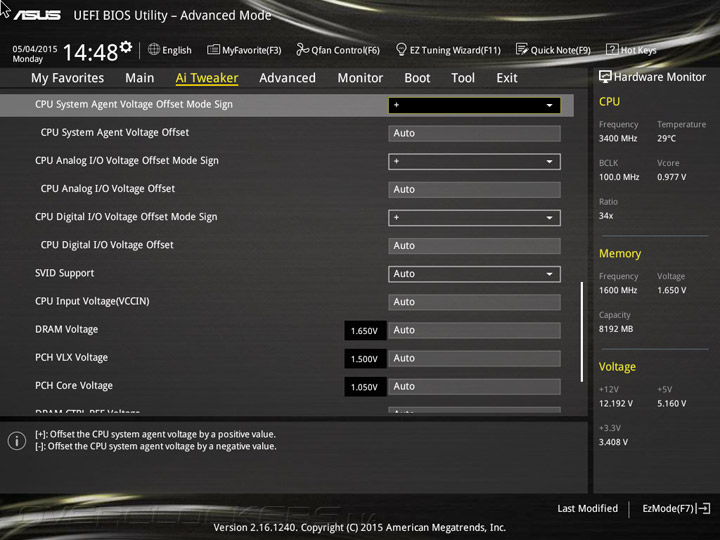Click the Hot Keys label
Screen dimensions: 720x540
click(638, 50)
